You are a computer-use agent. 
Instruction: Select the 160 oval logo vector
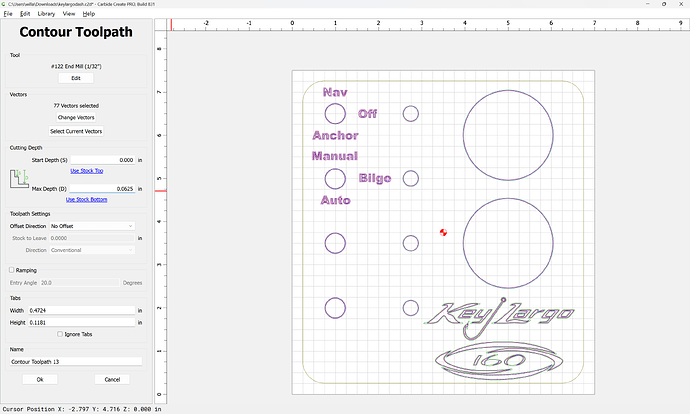499,361
